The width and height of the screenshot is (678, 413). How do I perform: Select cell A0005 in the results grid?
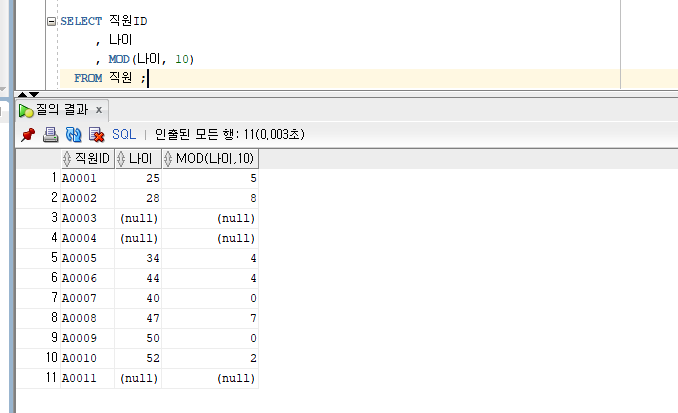click(87, 258)
